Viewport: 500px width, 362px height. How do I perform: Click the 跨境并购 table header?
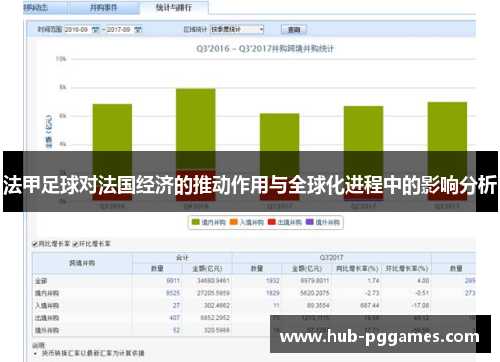point(82,263)
